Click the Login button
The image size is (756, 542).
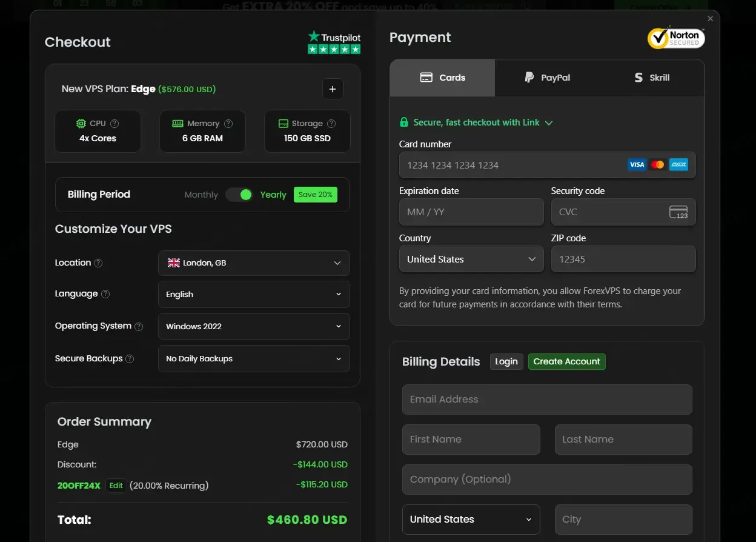pyautogui.click(x=506, y=361)
